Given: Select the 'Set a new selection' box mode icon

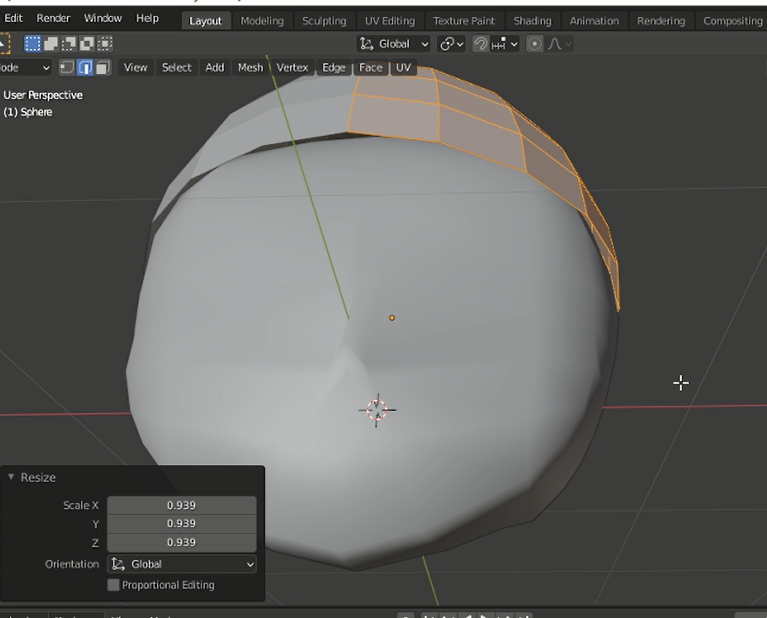Looking at the screenshot, I should click(x=32, y=44).
